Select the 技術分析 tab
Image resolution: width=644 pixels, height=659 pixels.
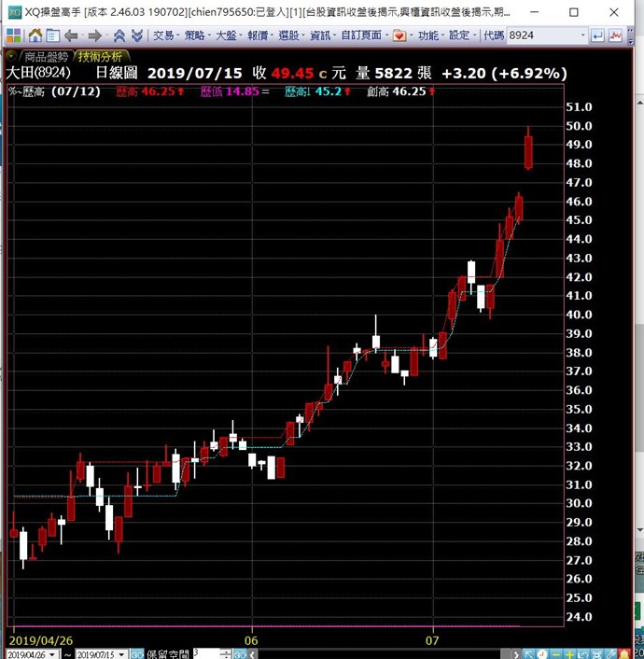pyautogui.click(x=100, y=56)
